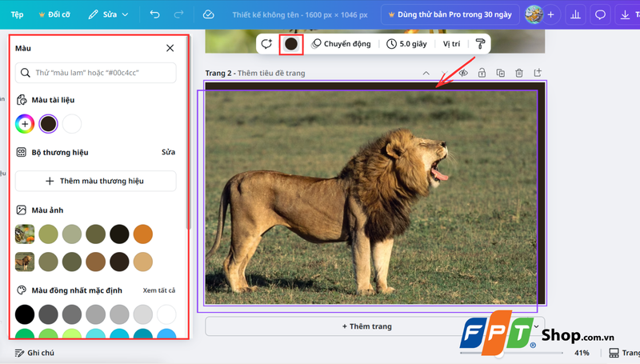Open the Trang pages view

(624, 353)
